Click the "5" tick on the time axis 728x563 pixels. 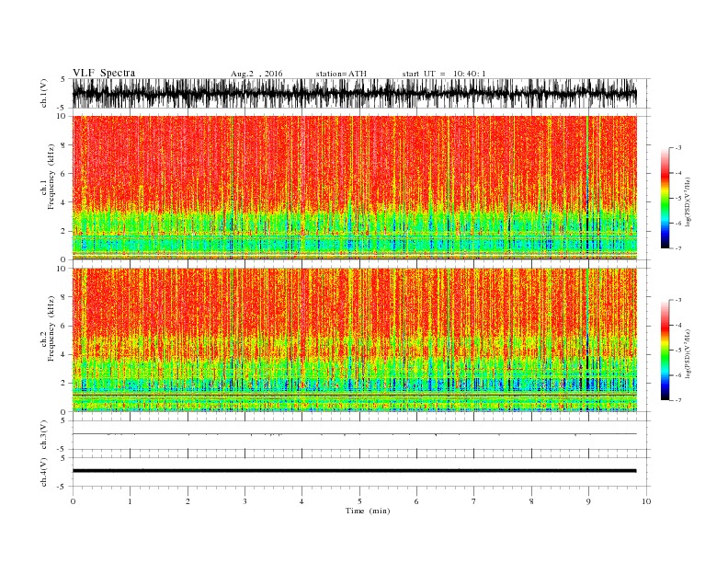click(x=359, y=501)
